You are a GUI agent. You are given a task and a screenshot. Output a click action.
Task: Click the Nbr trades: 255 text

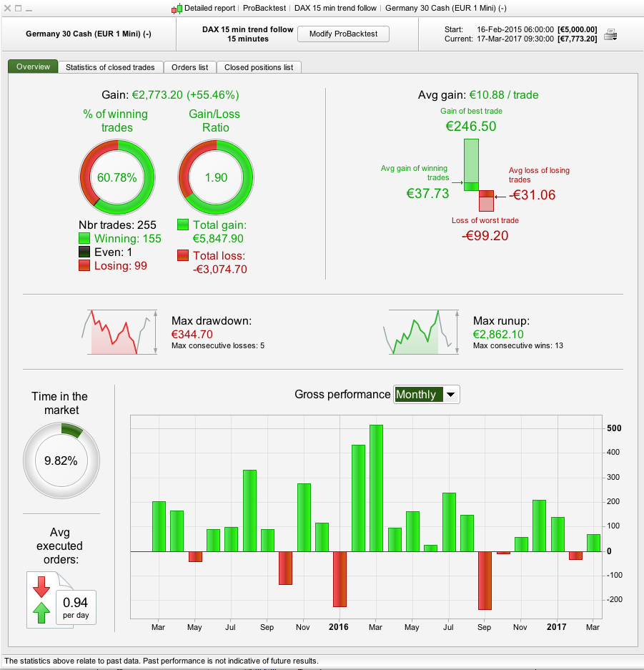(x=117, y=225)
